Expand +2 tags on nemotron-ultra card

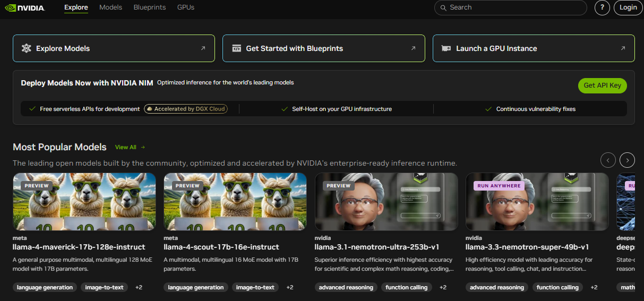point(443,287)
